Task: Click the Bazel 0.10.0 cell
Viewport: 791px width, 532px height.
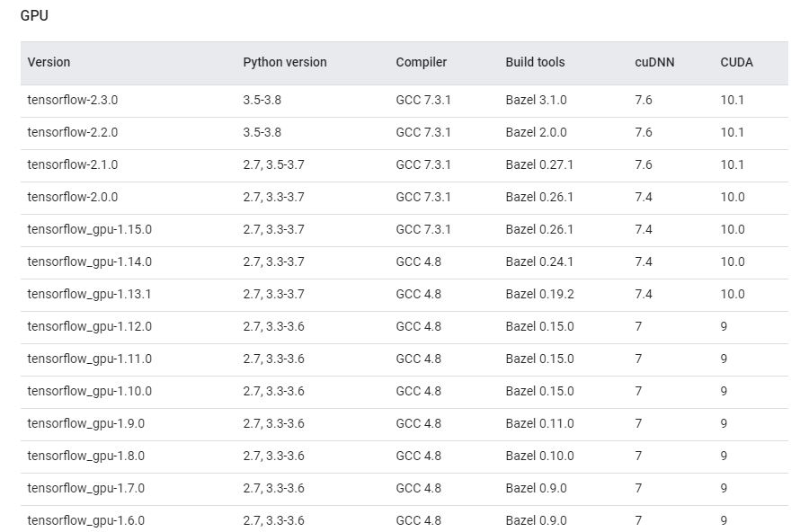Action: [x=540, y=456]
